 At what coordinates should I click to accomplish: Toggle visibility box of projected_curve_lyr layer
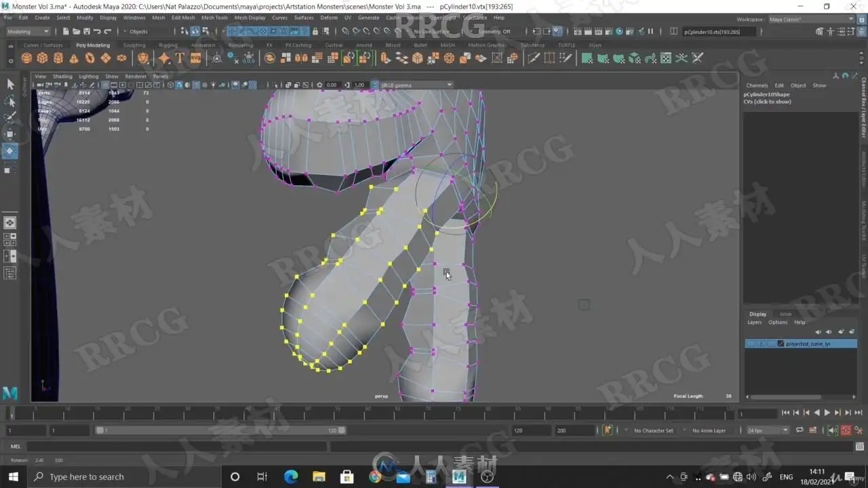[x=751, y=344]
